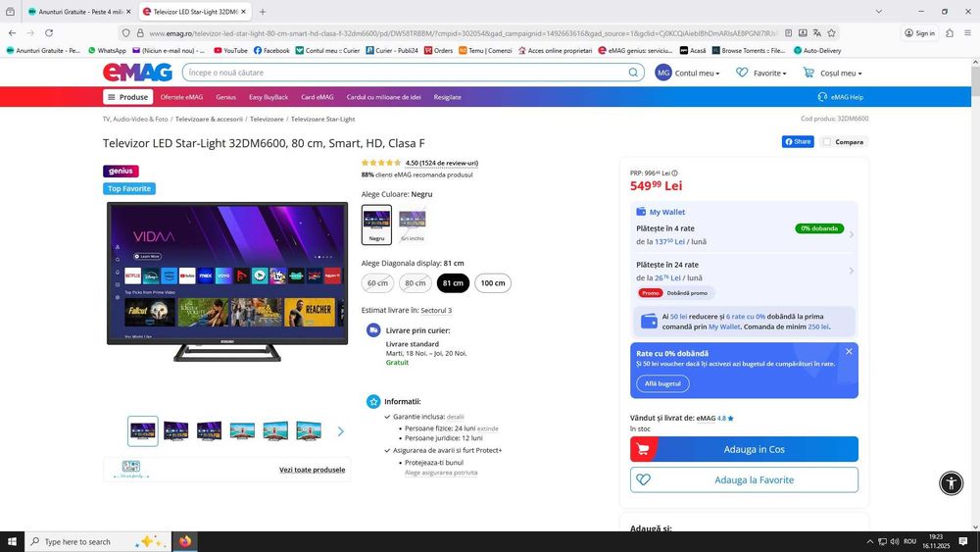Close the Rate cu 0% dobanda banner
The image size is (980, 552).
point(849,352)
